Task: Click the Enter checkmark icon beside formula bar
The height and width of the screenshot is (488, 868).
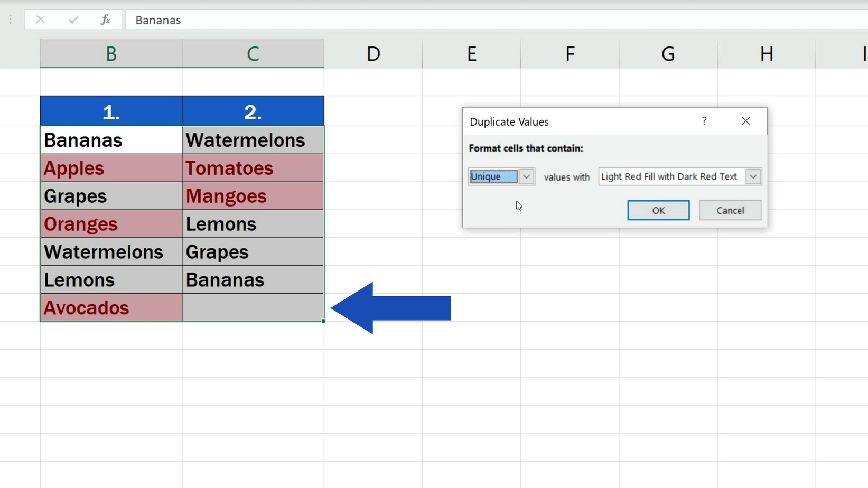Action: pyautogui.click(x=73, y=20)
